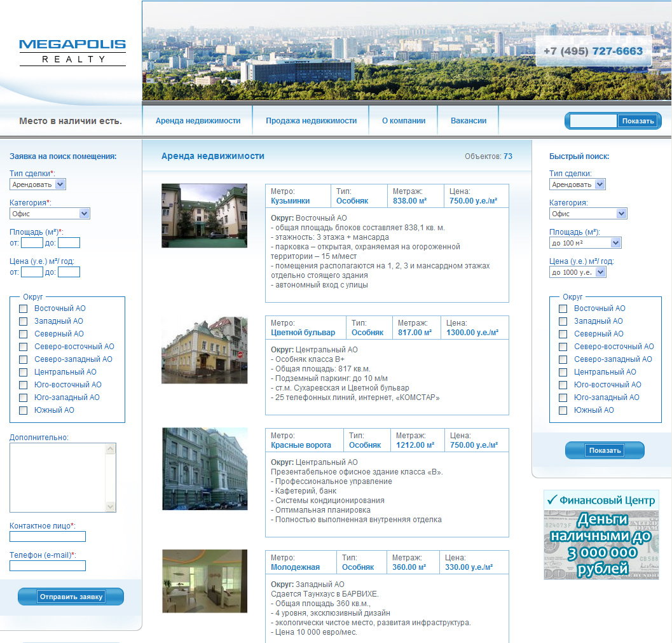Click the MEGAPOLIS REALTY logo
The height and width of the screenshot is (643, 672).
pyautogui.click(x=72, y=51)
